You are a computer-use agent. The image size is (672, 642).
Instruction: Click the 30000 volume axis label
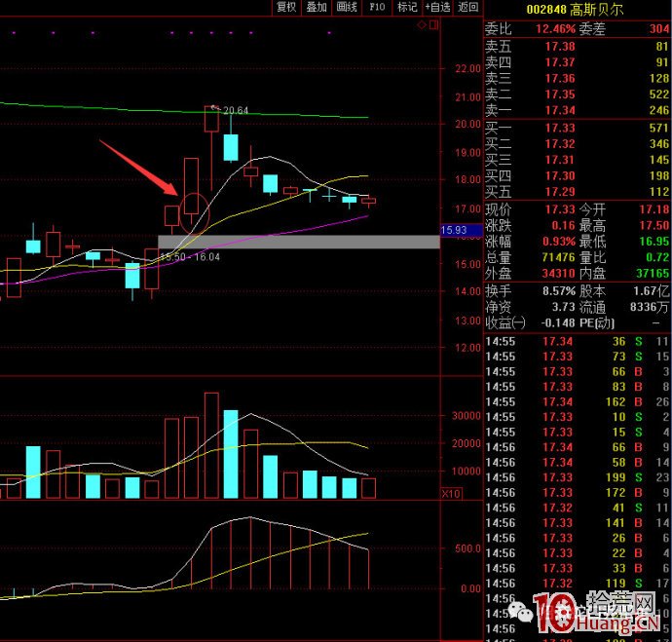467,416
